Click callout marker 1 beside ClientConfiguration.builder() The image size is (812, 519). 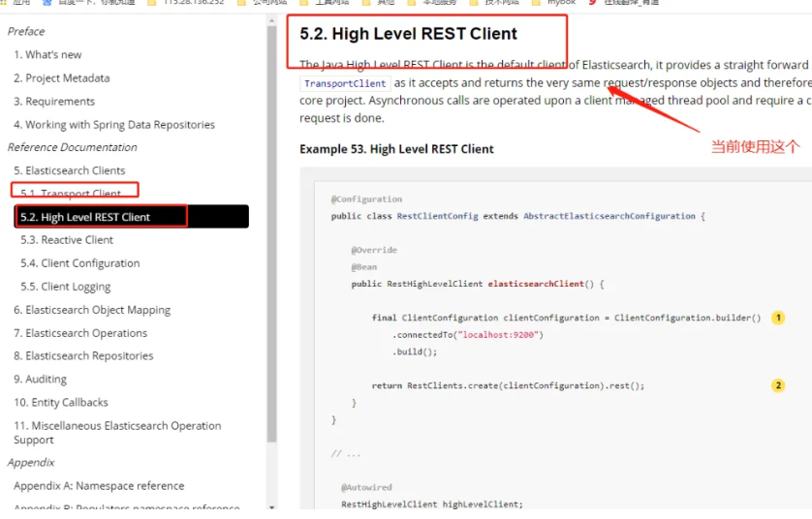778,318
